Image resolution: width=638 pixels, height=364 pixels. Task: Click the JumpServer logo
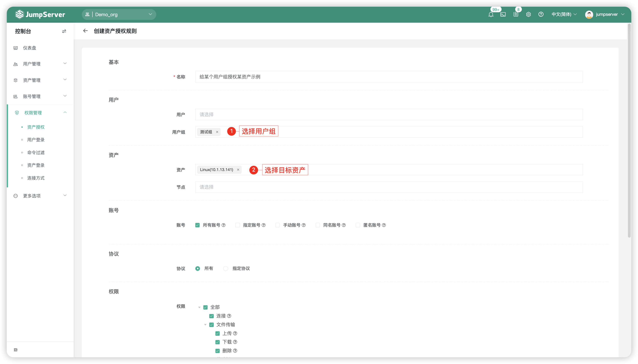tap(40, 15)
